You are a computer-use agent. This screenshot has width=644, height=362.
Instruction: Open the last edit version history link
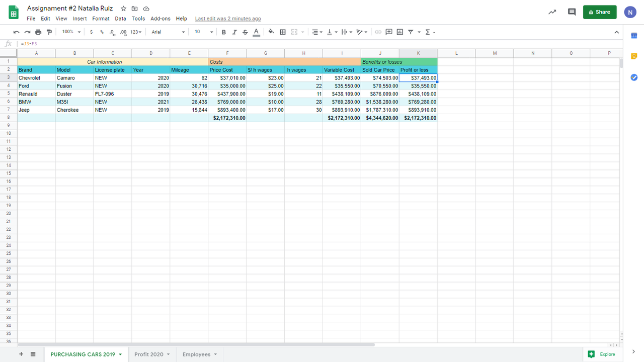[x=228, y=19]
